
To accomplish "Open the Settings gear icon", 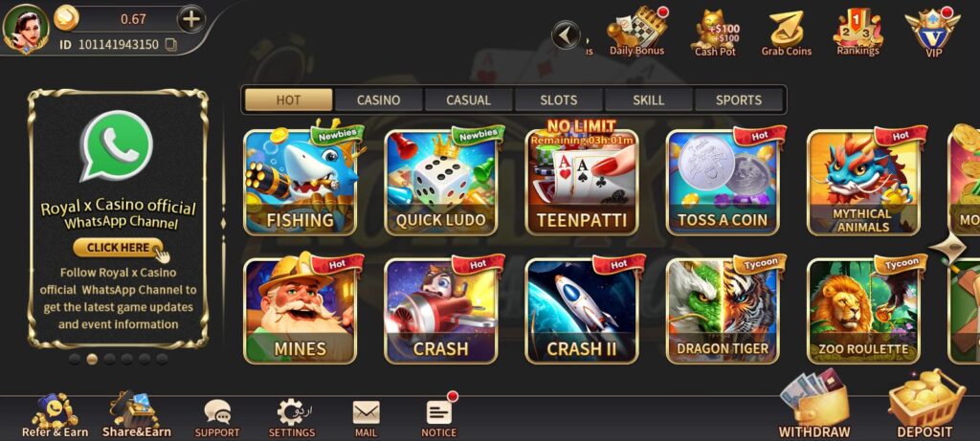I will [x=292, y=418].
